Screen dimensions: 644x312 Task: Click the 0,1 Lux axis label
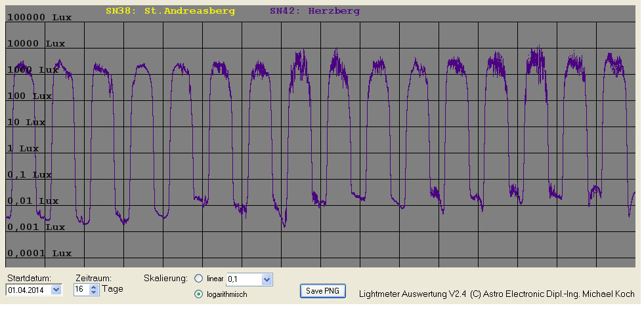pos(30,174)
